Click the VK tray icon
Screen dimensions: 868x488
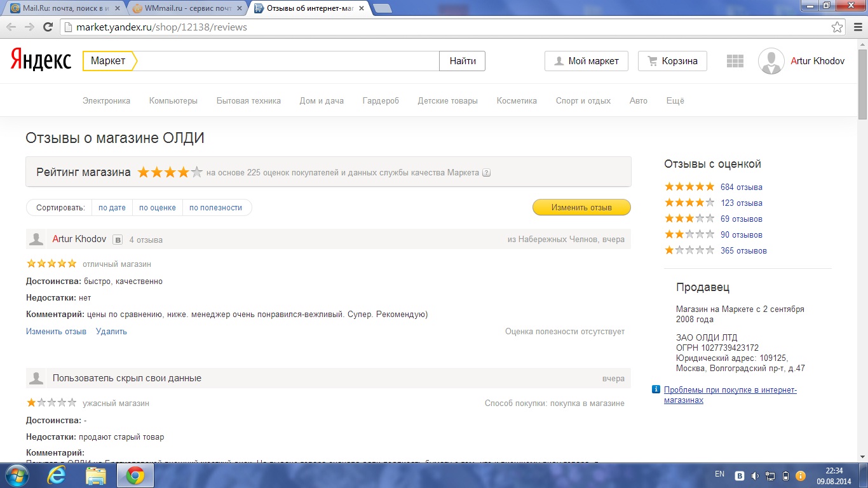coord(740,475)
